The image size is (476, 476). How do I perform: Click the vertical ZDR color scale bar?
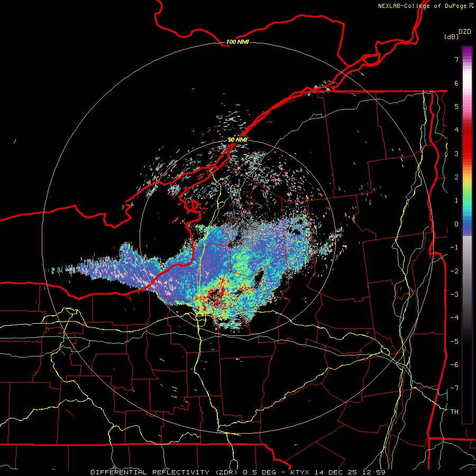coord(467,235)
